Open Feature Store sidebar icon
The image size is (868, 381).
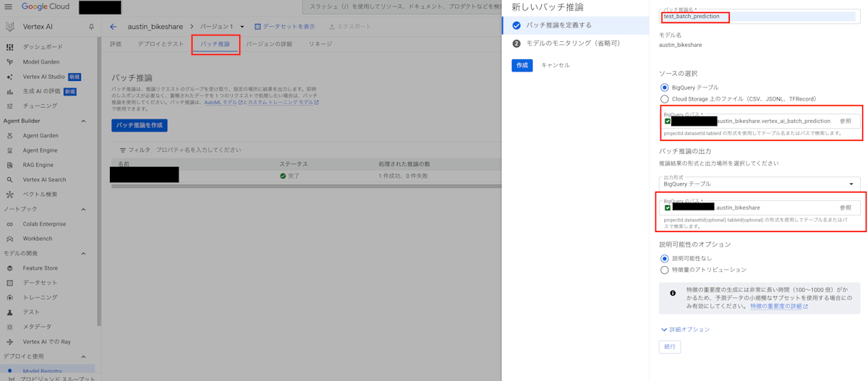[x=9, y=268]
